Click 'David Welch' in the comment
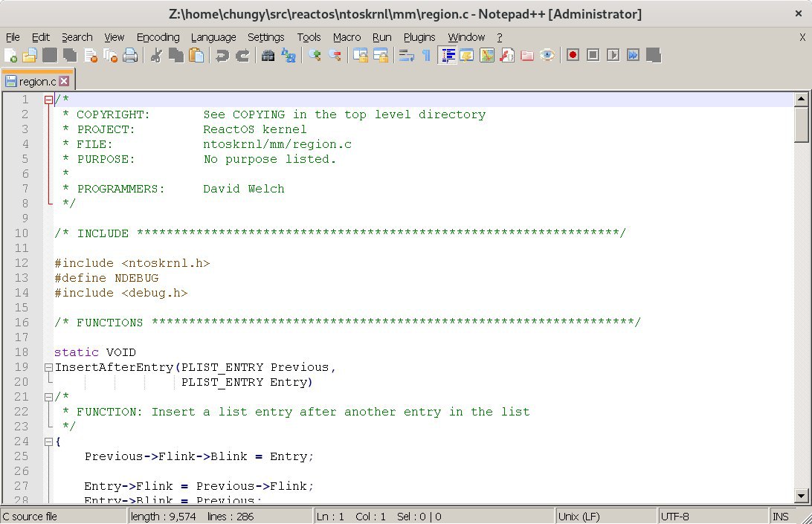This screenshot has height=524, width=812. [x=243, y=189]
